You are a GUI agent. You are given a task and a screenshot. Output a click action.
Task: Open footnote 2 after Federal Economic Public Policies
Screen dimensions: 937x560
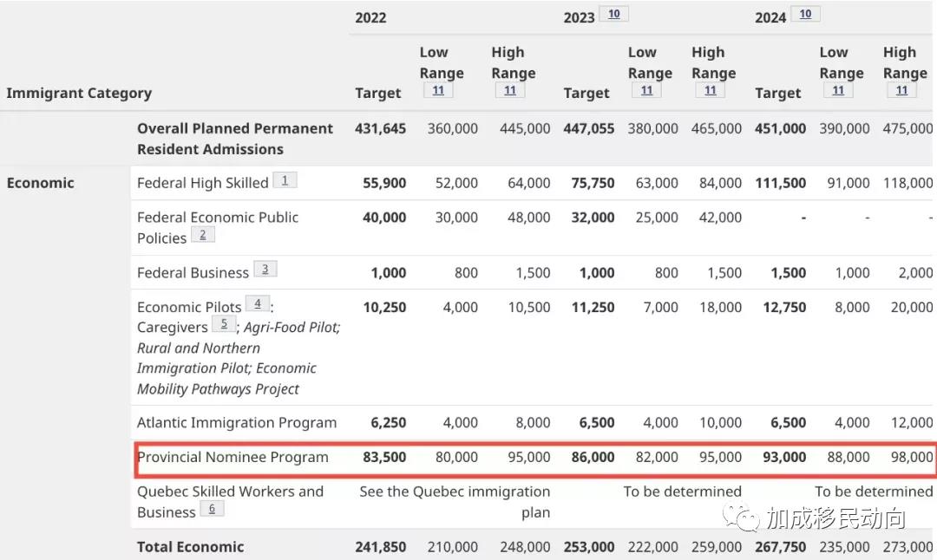tap(202, 235)
